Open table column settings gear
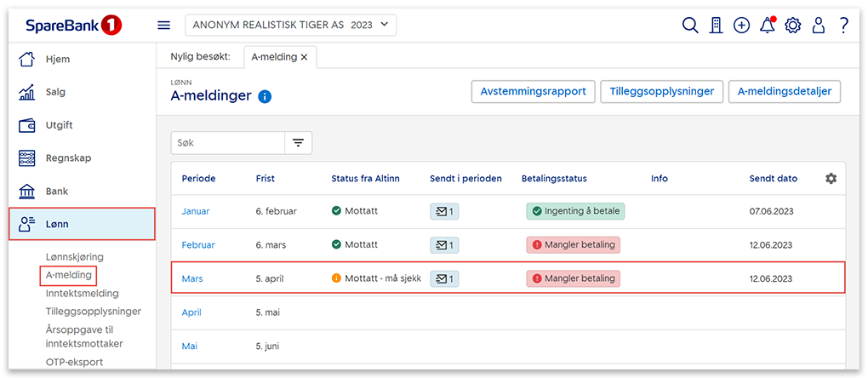868x378 pixels. point(831,179)
